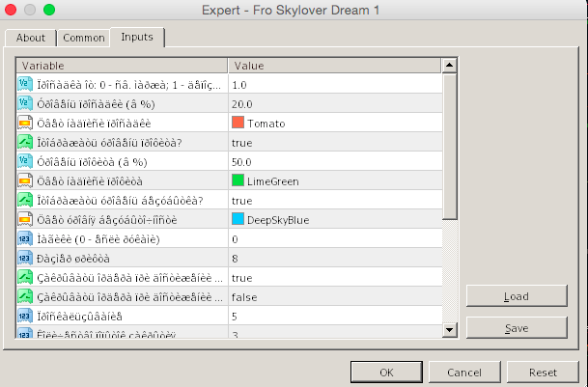Click the scroll down arrow of the inputs list

click(x=449, y=330)
